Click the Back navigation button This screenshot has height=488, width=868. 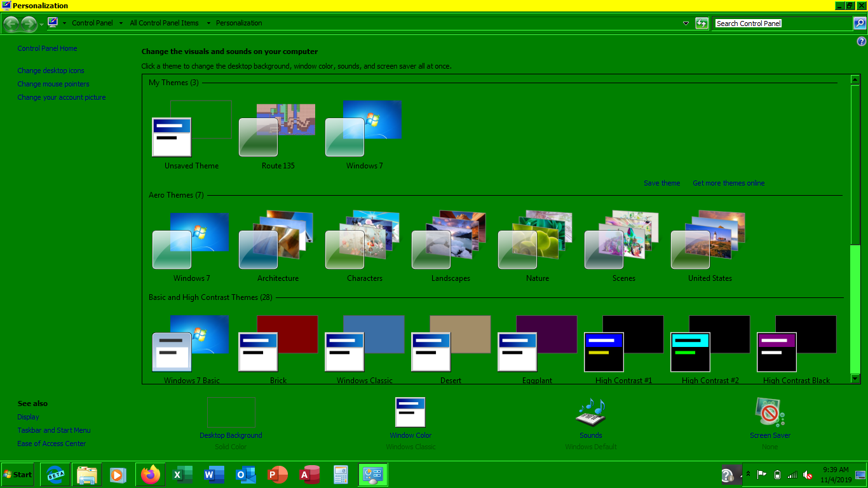(x=11, y=24)
